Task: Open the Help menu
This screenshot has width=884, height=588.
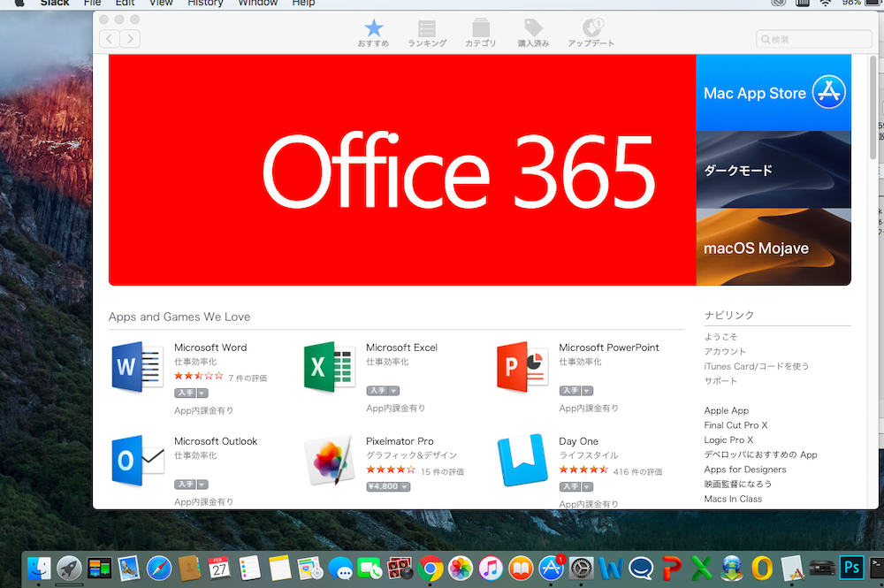Action: point(303,3)
